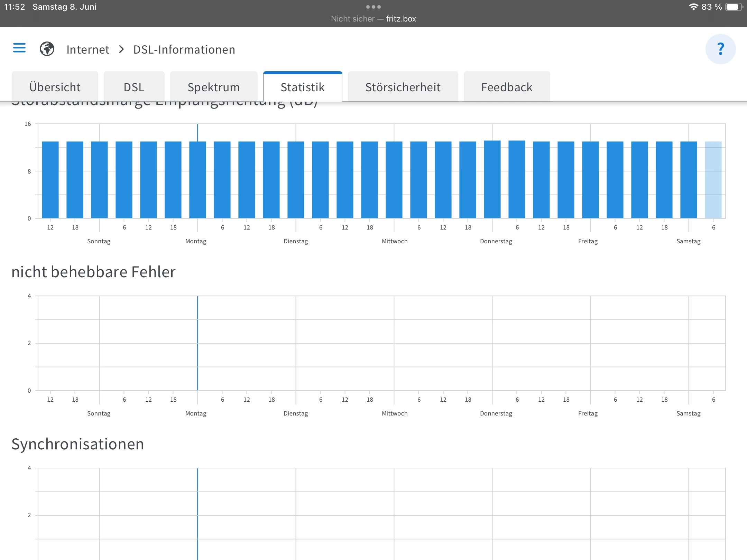Open the help question mark button

(x=720, y=49)
